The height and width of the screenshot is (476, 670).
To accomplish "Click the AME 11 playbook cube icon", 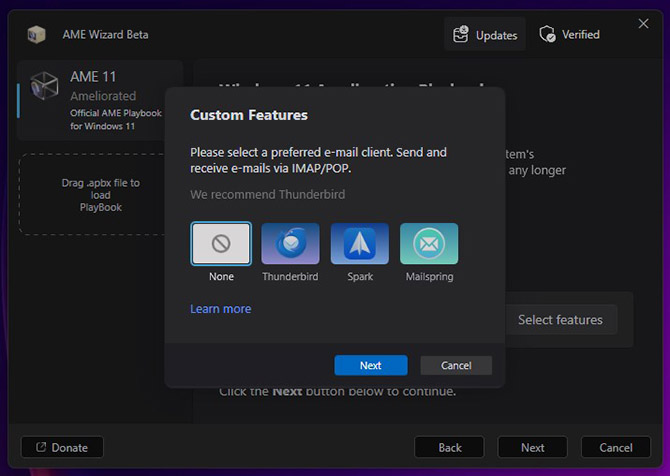I will point(44,85).
